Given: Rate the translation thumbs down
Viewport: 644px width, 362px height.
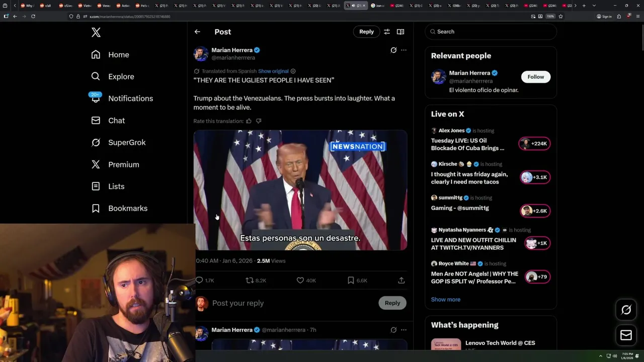Looking at the screenshot, I should [259, 121].
